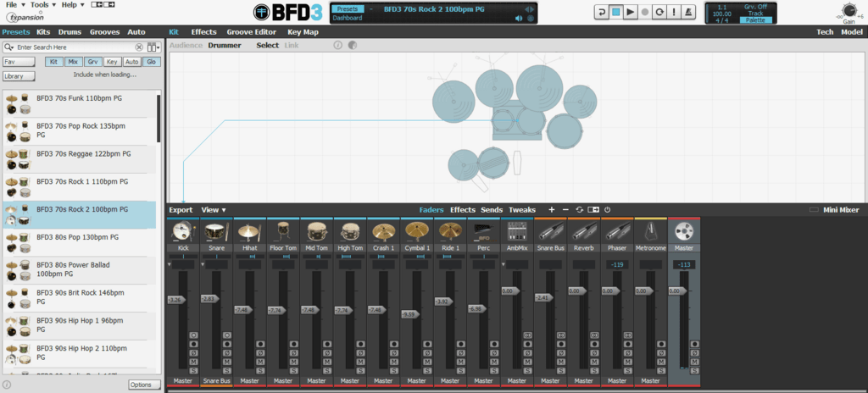Image resolution: width=868 pixels, height=393 pixels.
Task: Click the Perc channel icon
Action: point(483,231)
